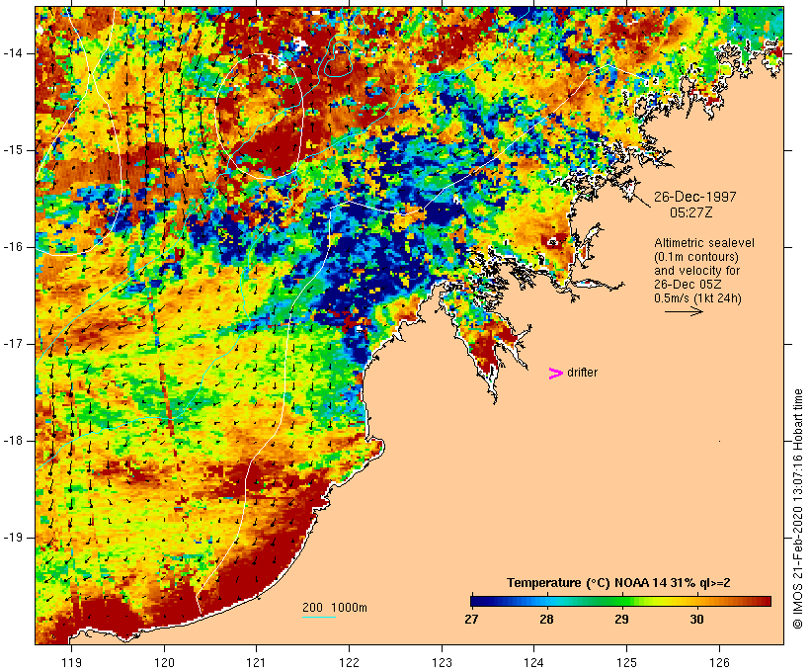Click the '-14' latitude axis label
Image resolution: width=810 pixels, height=672 pixels.
[x=13, y=53]
